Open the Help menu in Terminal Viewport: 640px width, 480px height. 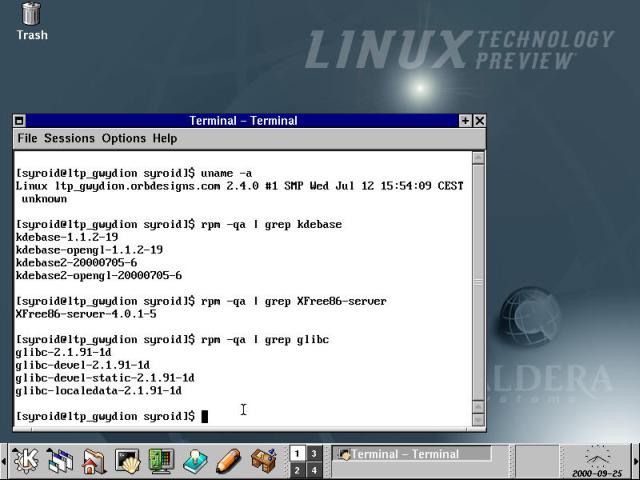pyautogui.click(x=165, y=138)
